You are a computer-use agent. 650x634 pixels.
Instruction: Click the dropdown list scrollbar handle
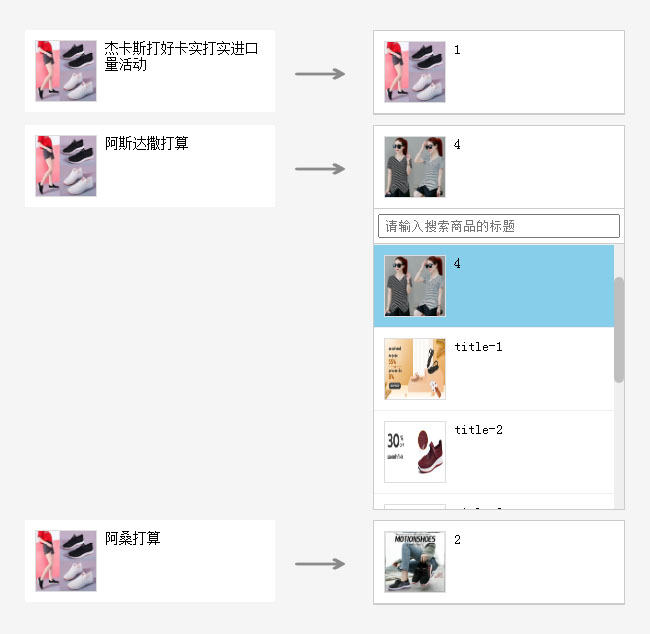[619, 329]
